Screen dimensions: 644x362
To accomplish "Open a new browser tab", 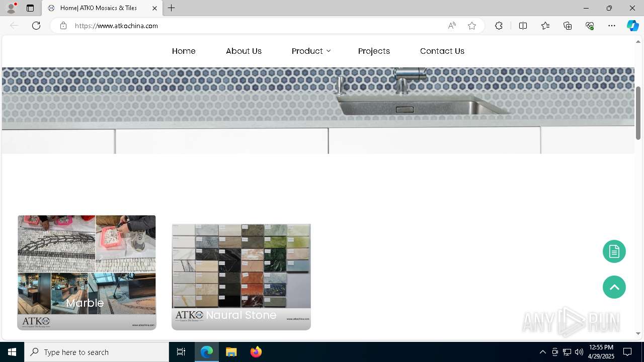I will (x=172, y=8).
